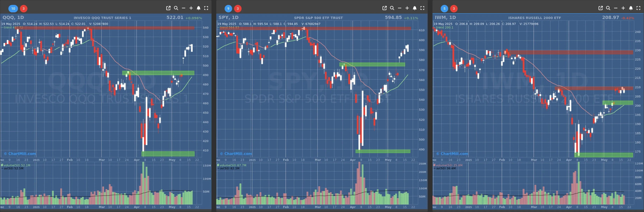Expand SPY chart to fullscreen
The width and height of the screenshot is (644, 212).
click(x=422, y=8)
